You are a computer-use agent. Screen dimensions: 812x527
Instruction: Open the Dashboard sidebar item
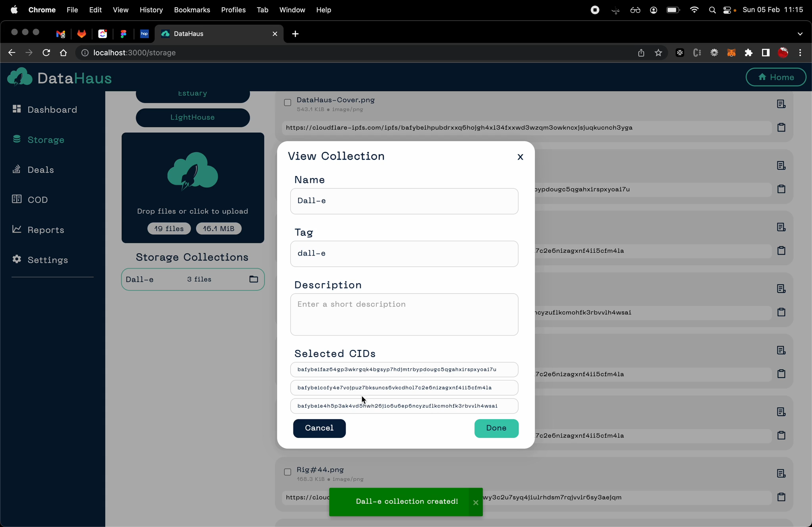tap(44, 109)
